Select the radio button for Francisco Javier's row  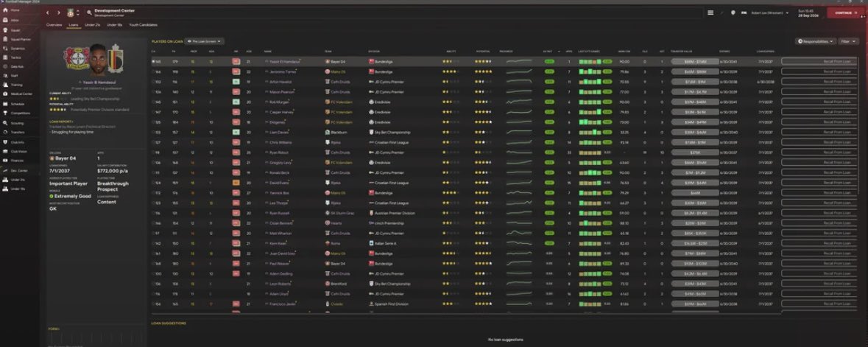click(153, 304)
